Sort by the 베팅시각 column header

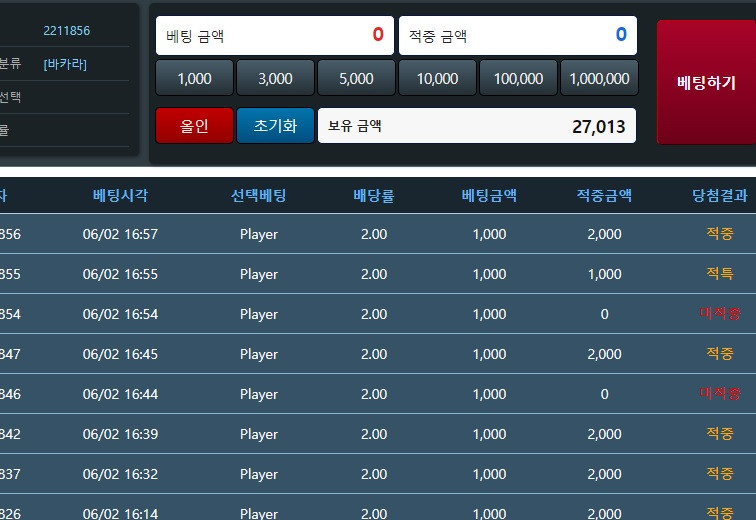pos(120,196)
